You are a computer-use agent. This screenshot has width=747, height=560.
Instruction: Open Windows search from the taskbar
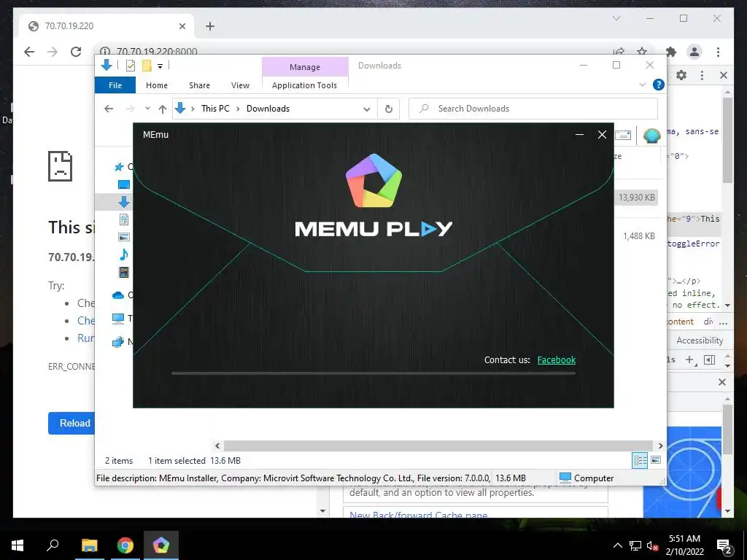pos(53,545)
